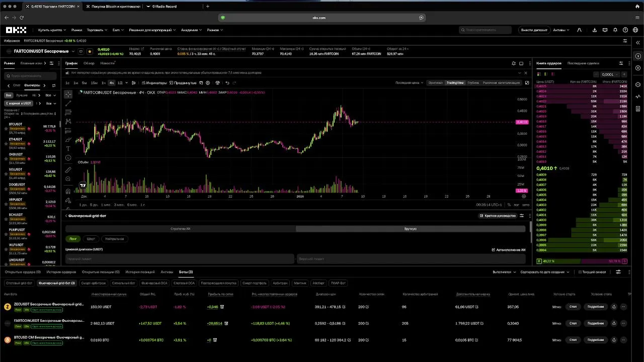644x362 pixels.
Task: Open the user profile icon in header
Action: [x=579, y=30]
